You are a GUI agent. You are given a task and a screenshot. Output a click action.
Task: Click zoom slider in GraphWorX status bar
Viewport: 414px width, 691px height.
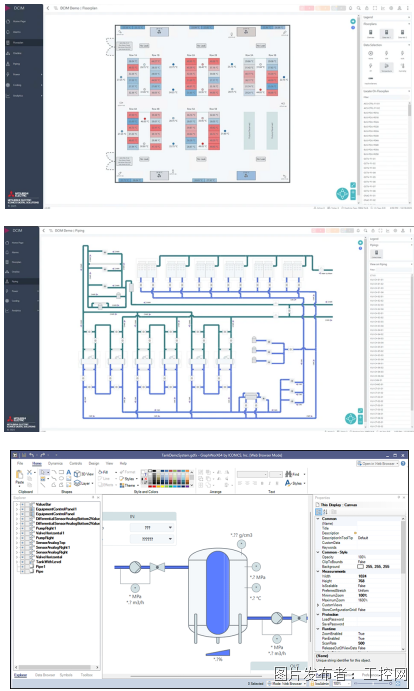(x=373, y=684)
